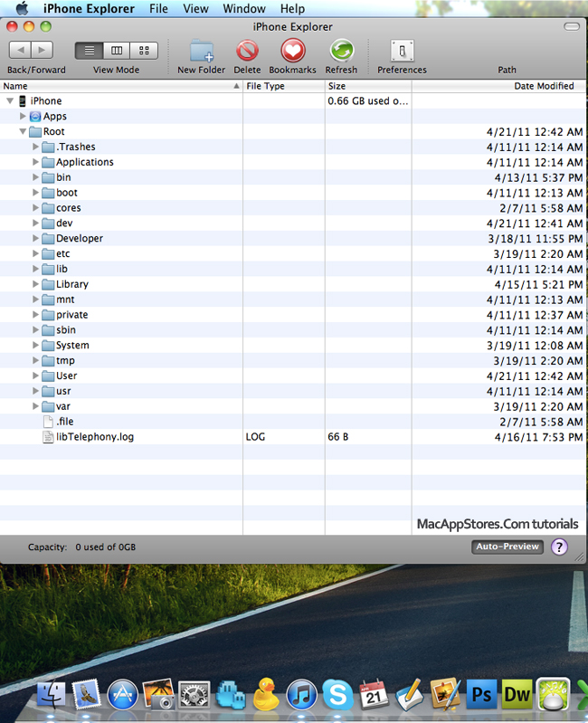Expand the Applications folder triangle
Viewport: 588px width, 723px height.
[35, 162]
